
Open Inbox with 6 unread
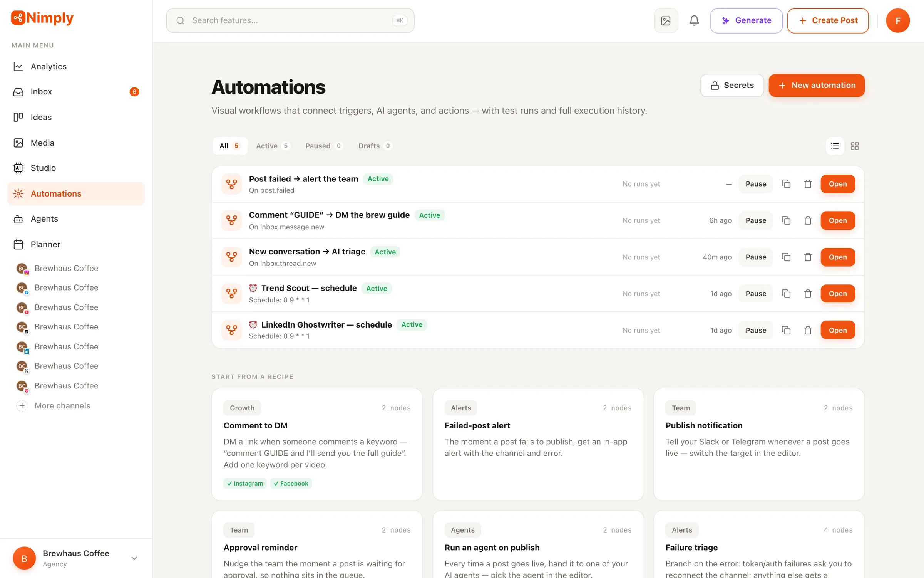(x=76, y=92)
